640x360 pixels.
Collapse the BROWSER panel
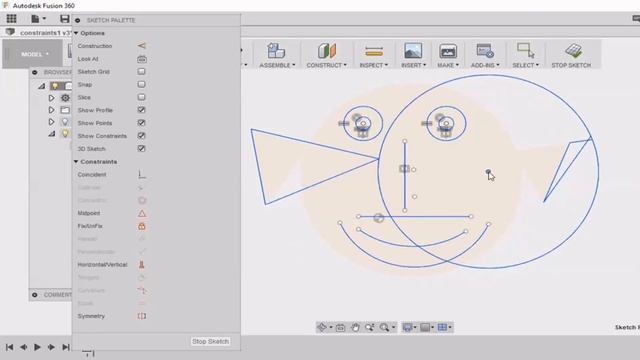tap(35, 72)
